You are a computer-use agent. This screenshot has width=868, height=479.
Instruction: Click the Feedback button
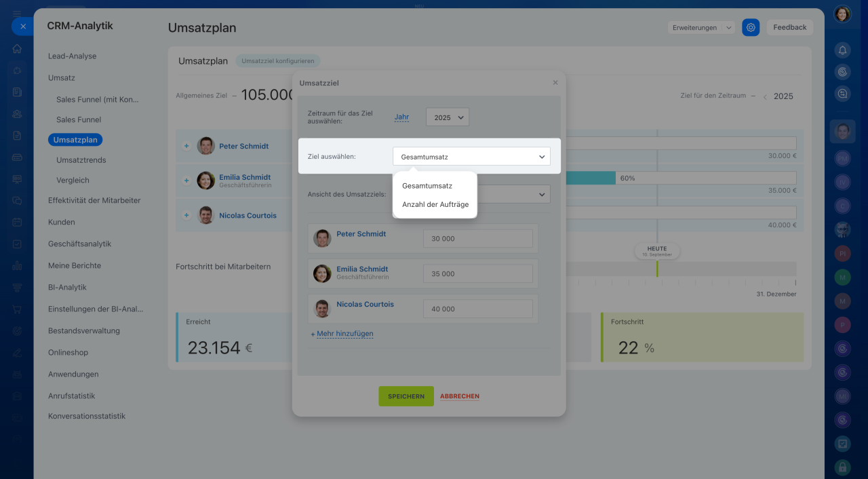click(x=790, y=27)
